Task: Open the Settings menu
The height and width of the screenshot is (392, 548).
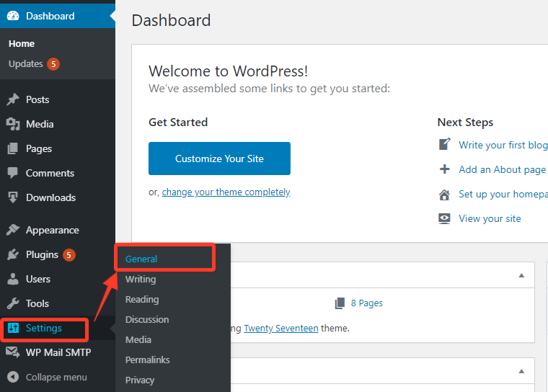Action: click(x=58, y=328)
